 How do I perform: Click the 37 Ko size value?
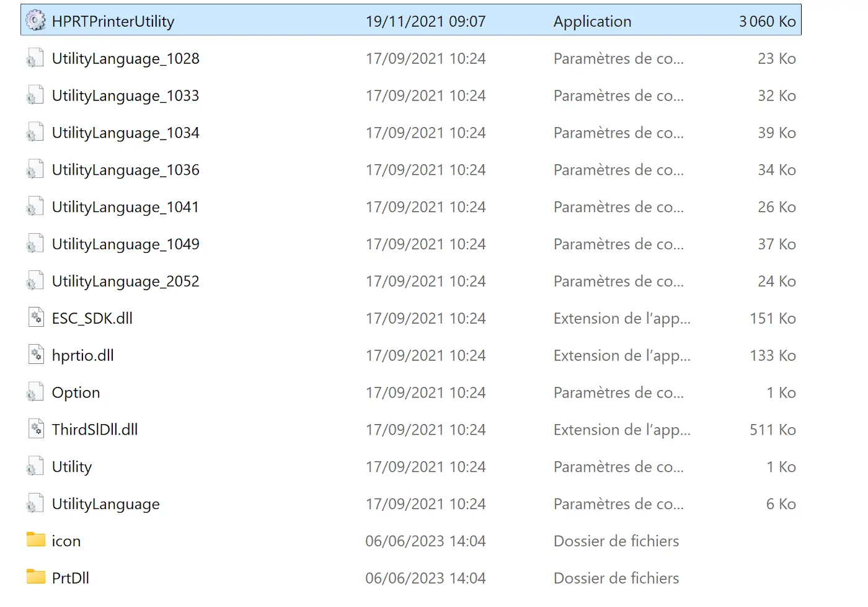776,245
